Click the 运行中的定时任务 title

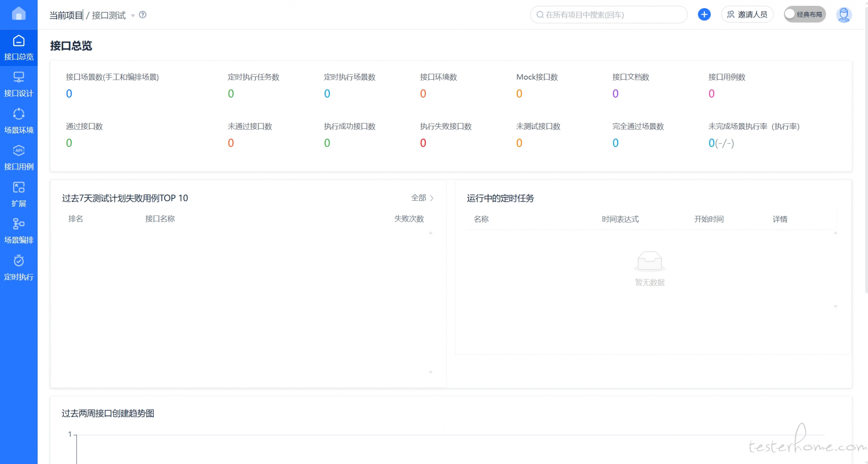click(500, 198)
